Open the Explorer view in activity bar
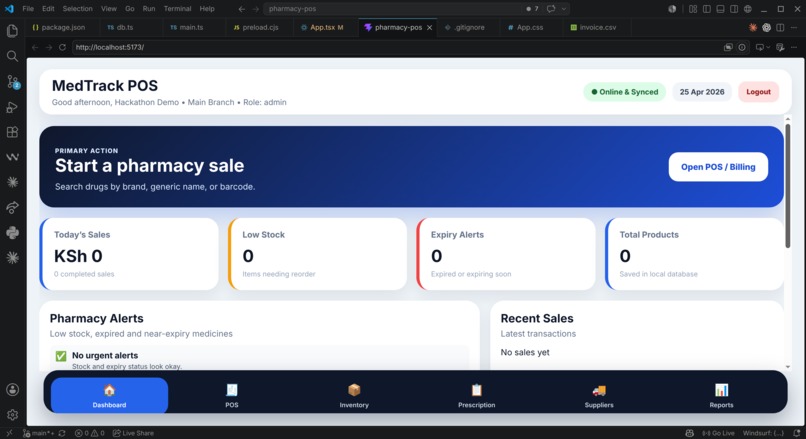This screenshot has height=439, width=806. 12,31
